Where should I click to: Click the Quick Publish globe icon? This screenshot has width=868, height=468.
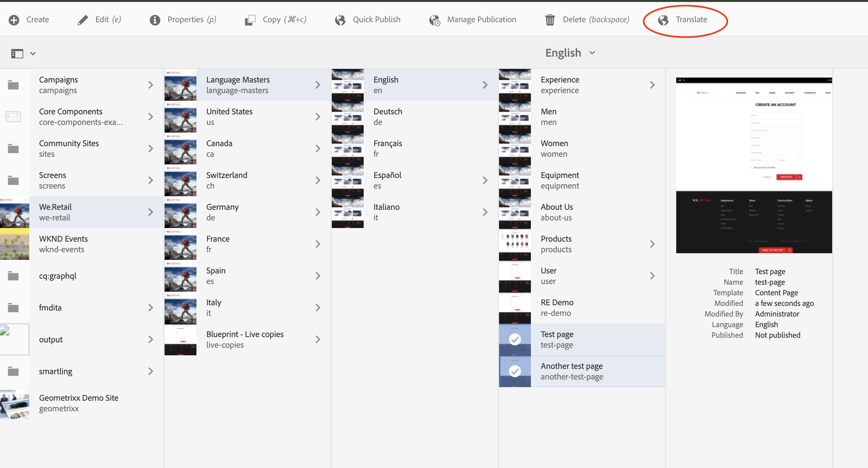pyautogui.click(x=340, y=20)
